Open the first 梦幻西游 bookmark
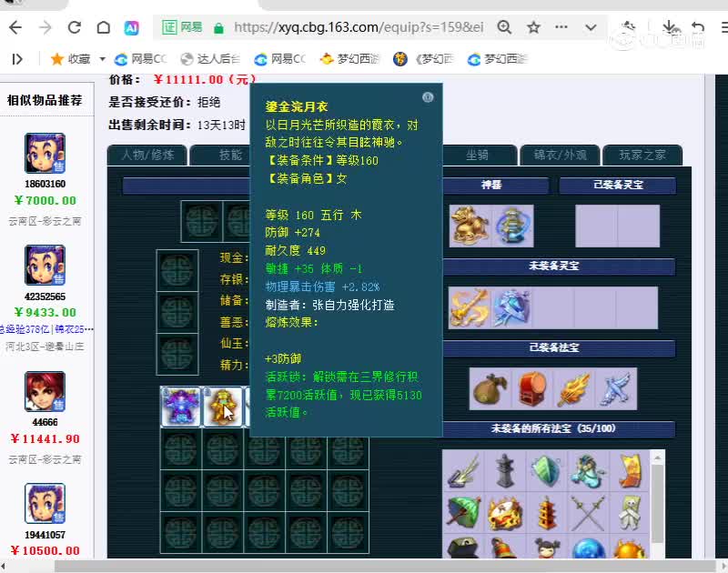Viewport: 728px width, 573px height. [x=350, y=59]
